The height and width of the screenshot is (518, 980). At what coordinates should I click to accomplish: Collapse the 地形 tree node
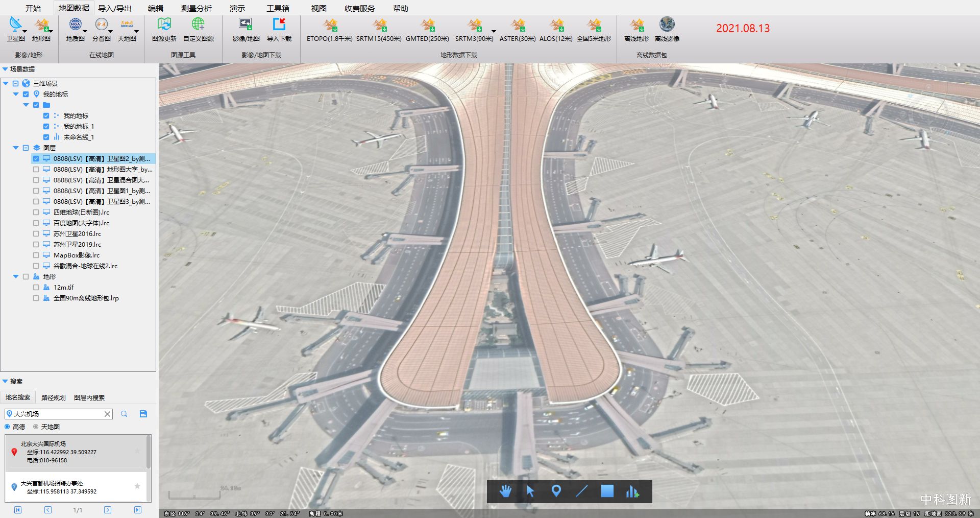coord(16,276)
